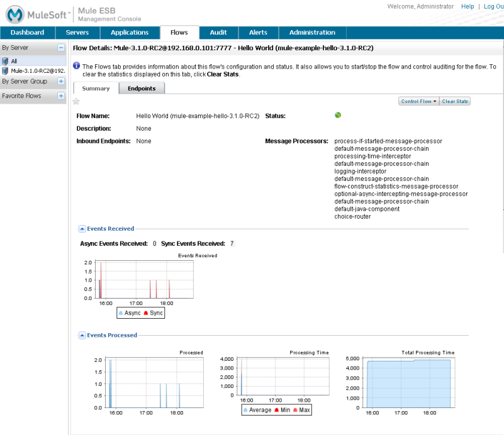This screenshot has height=435, width=504.
Task: Click the MuleSoft logo icon
Action: 16,14
